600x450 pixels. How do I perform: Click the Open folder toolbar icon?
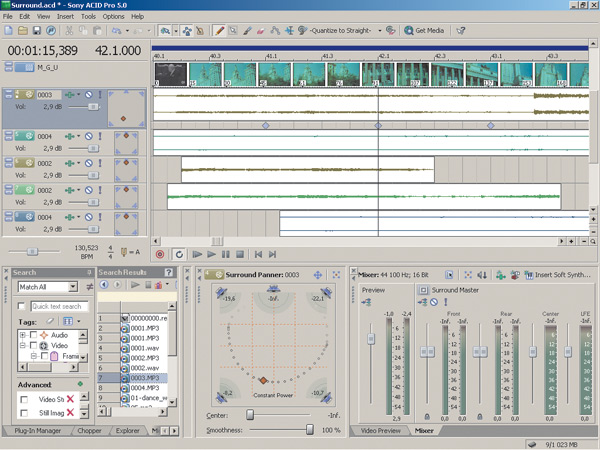point(23,31)
